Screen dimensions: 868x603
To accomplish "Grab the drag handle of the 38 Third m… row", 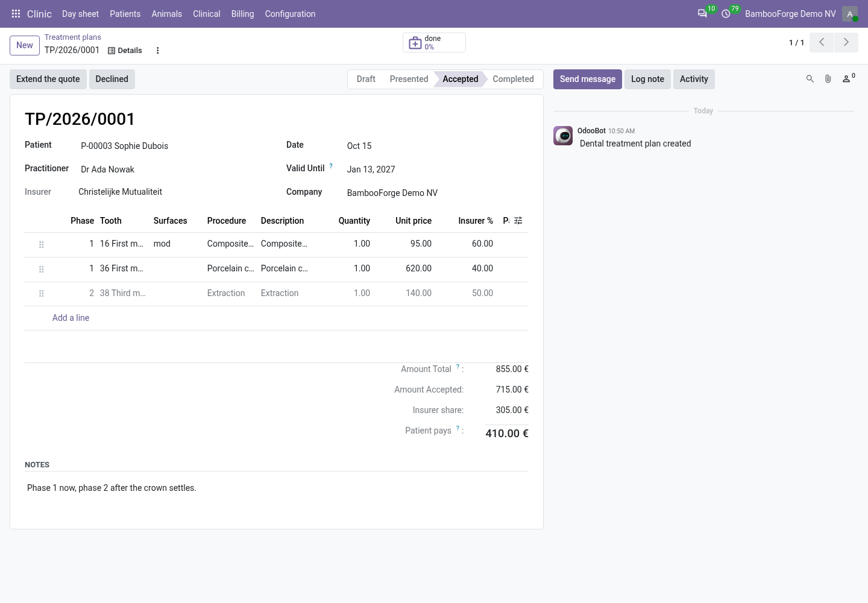I will [42, 294].
